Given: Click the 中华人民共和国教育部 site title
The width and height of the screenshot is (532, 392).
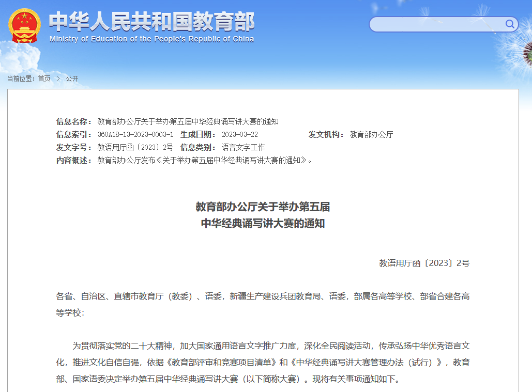Looking at the screenshot, I should (151, 22).
